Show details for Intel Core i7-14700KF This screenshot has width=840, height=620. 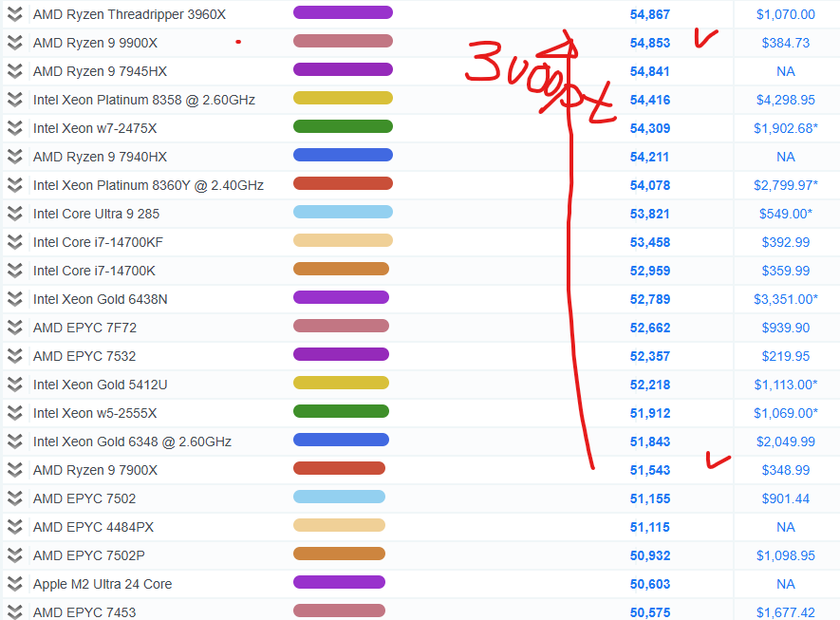(15, 242)
